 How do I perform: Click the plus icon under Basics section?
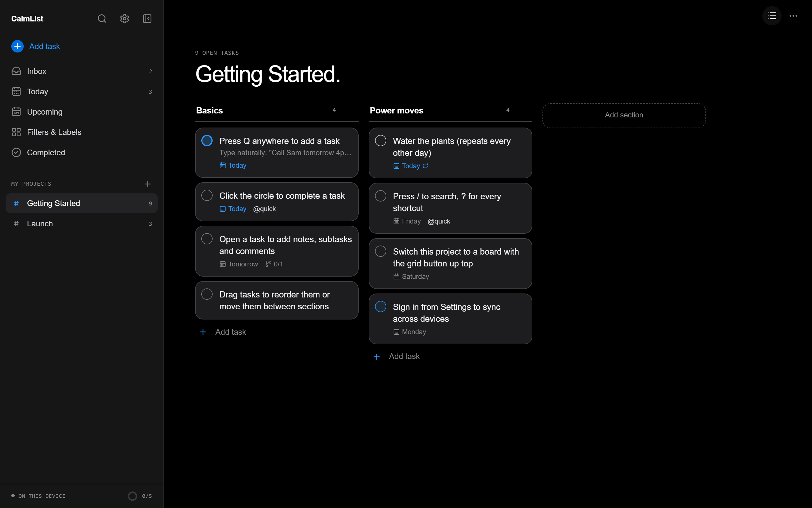tap(203, 332)
